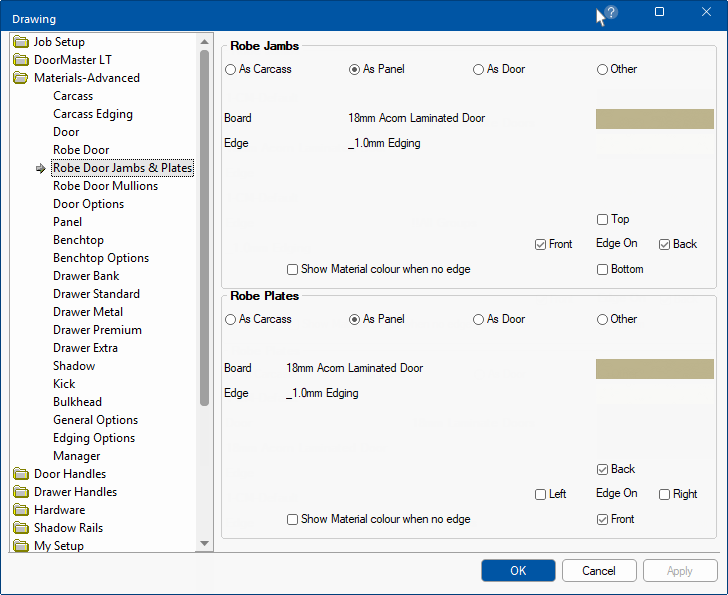Click Robe Jambs board '18mm Acorn Laminated Door'
This screenshot has width=728, height=595.
tap(416, 118)
